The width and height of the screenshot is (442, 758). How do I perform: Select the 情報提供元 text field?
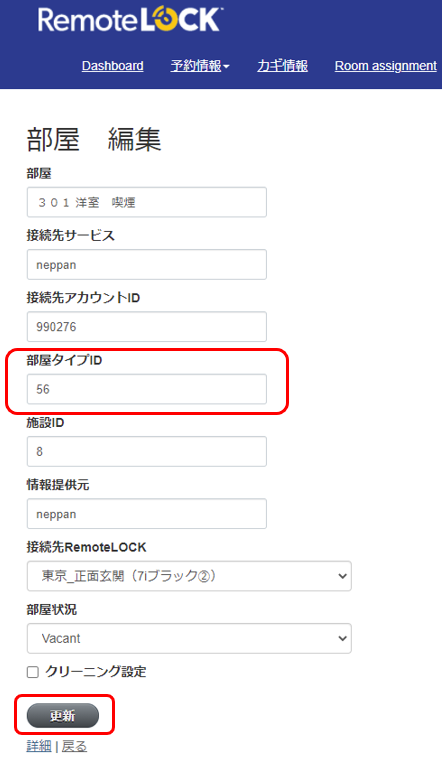pyautogui.click(x=147, y=514)
